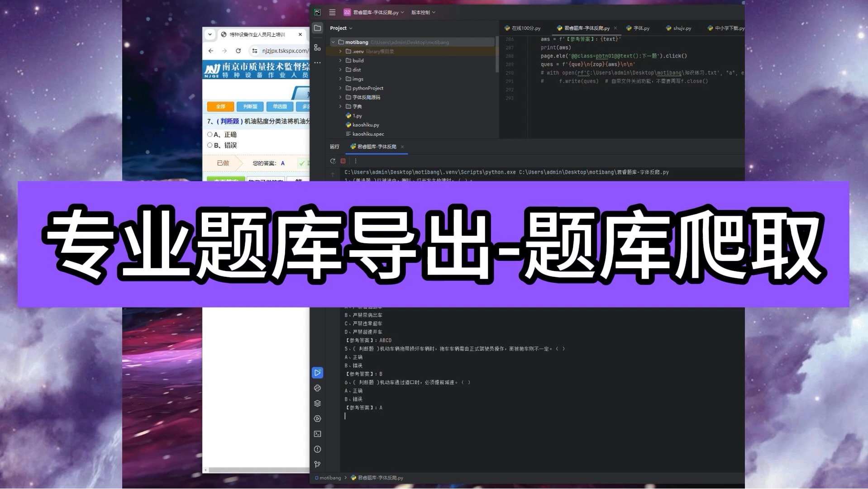Click the 运行 panel label
Screen dimensions: 868x489
tap(334, 147)
